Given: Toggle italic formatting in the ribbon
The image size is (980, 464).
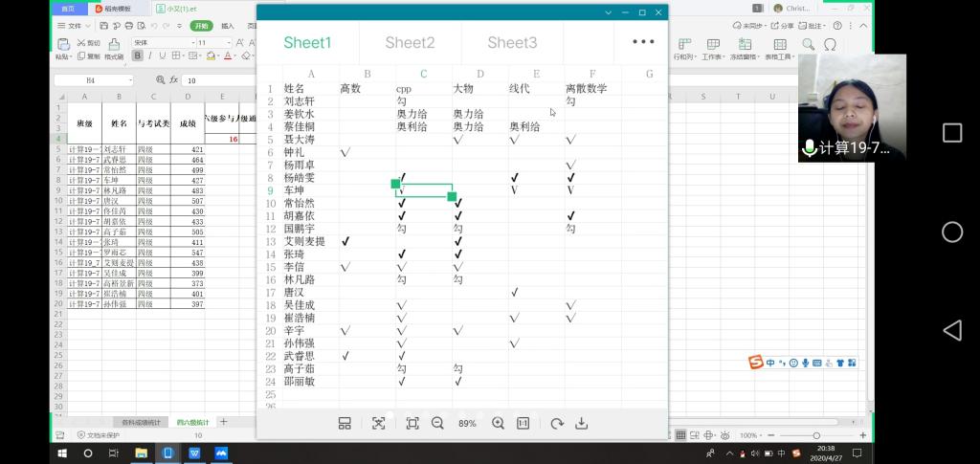Looking at the screenshot, I should (150, 56).
